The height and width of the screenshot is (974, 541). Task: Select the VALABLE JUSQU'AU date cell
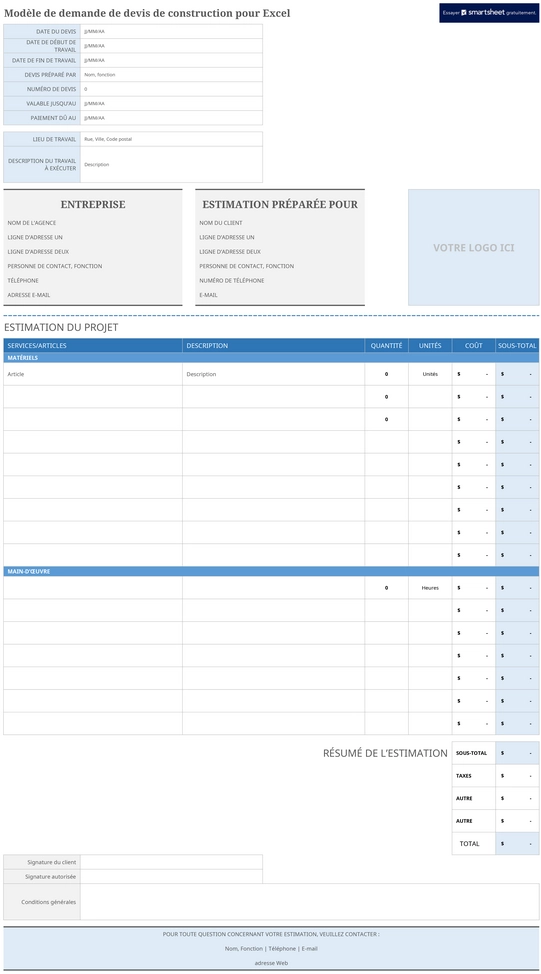(x=171, y=104)
